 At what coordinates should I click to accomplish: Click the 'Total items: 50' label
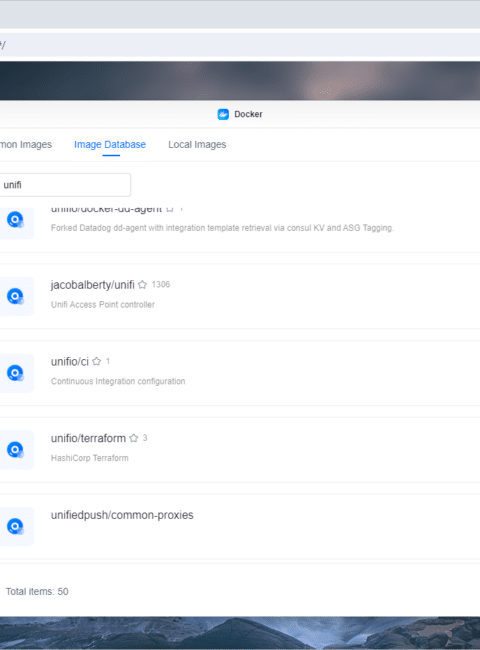click(x=37, y=592)
